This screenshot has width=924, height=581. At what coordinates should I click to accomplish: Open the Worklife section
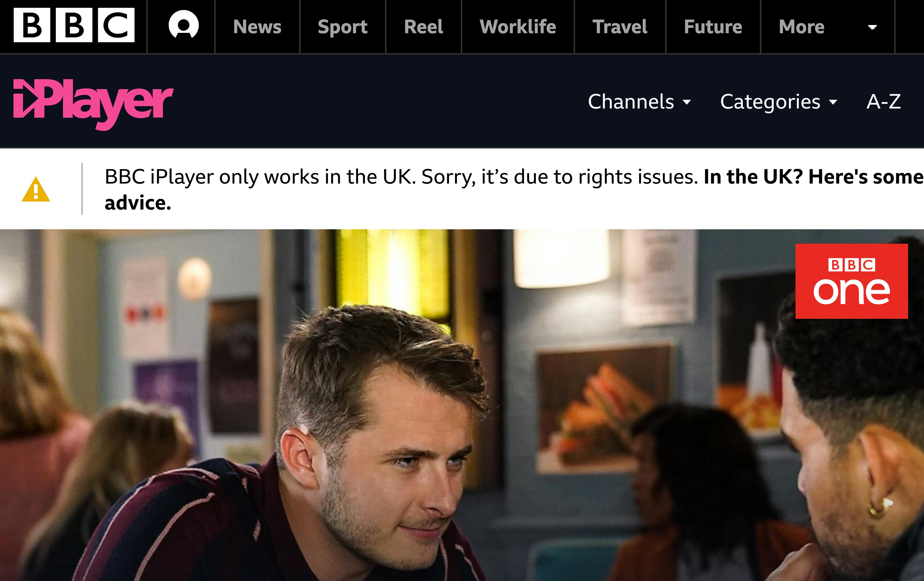click(518, 26)
